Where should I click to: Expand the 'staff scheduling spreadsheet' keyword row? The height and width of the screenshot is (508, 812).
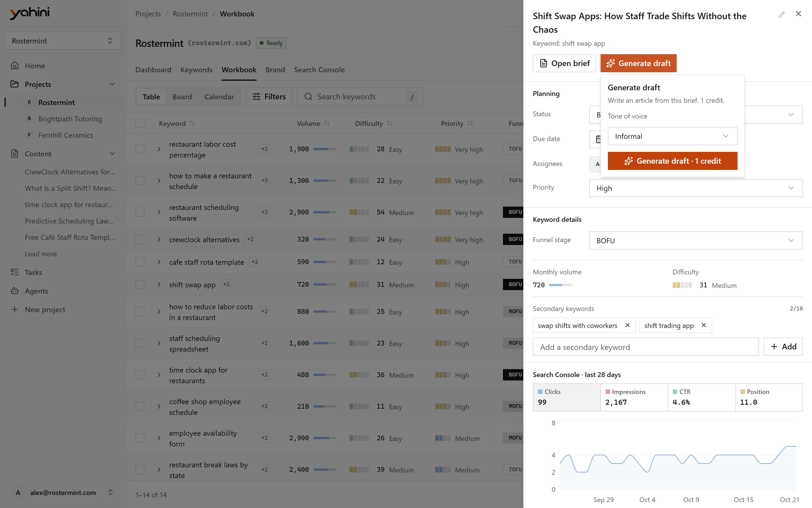click(x=159, y=343)
